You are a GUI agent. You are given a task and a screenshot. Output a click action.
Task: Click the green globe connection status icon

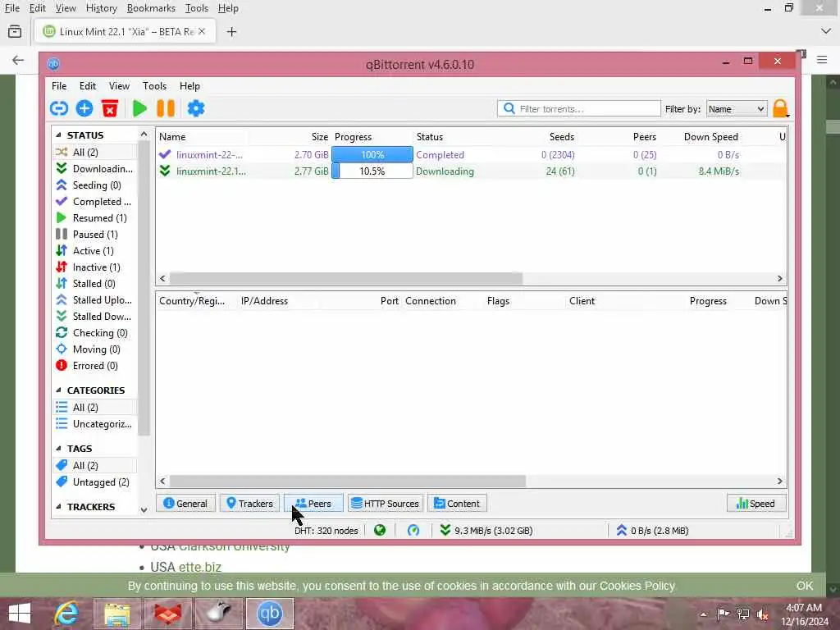pyautogui.click(x=380, y=531)
